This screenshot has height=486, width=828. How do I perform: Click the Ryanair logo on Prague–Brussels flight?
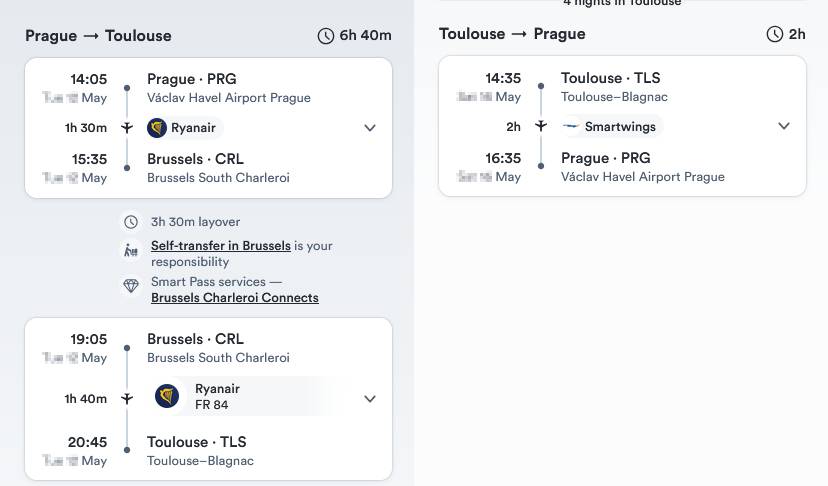[157, 128]
